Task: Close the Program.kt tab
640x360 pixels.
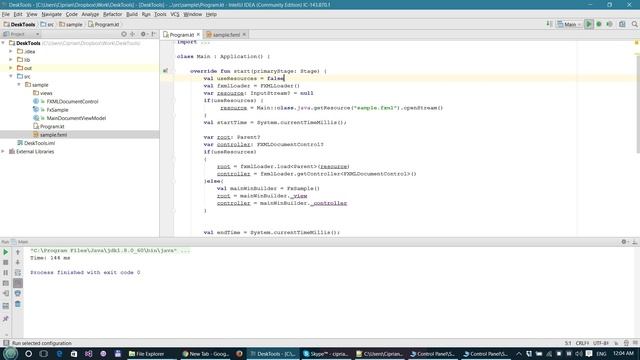Action: 198,34
